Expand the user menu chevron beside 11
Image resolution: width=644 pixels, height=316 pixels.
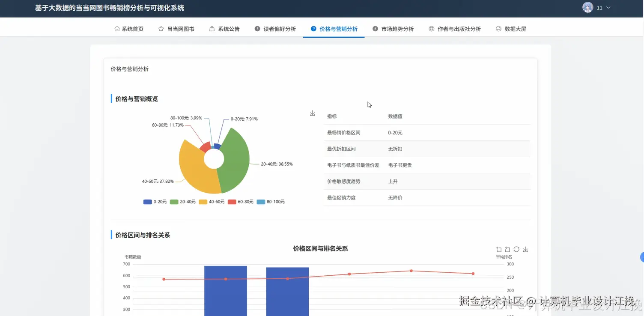pos(608,8)
